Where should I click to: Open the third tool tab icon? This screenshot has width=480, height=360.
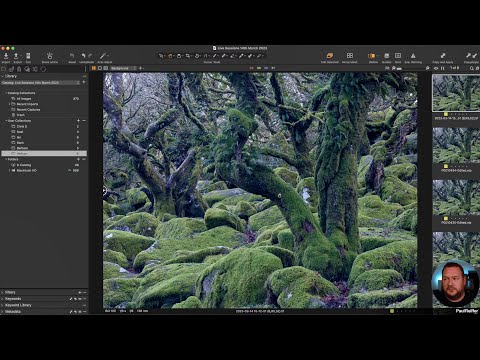coord(19,69)
